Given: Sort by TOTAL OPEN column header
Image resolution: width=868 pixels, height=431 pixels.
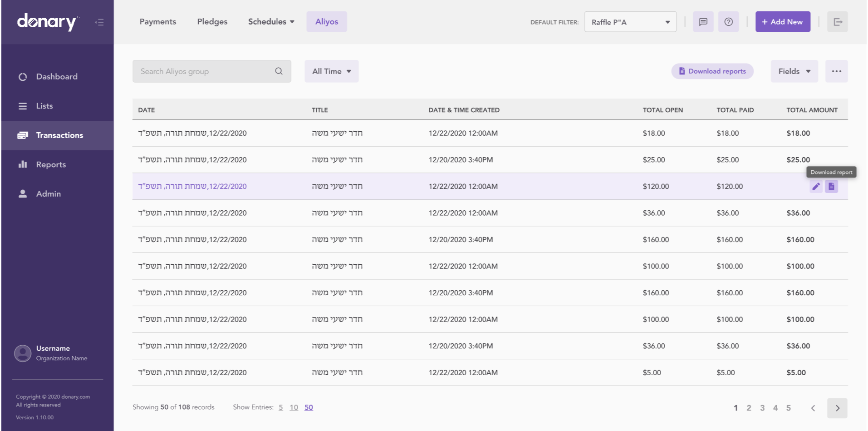Looking at the screenshot, I should [x=662, y=110].
